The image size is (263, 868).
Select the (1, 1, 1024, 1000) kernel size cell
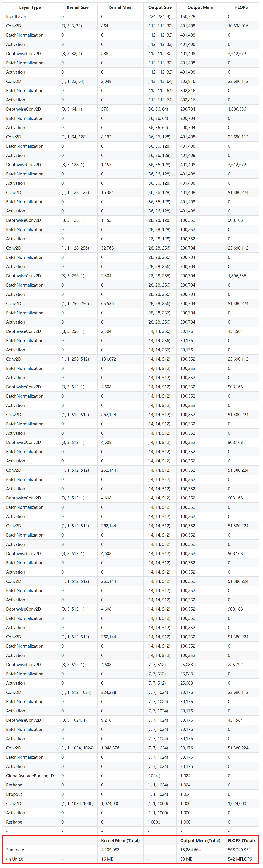coord(77,803)
